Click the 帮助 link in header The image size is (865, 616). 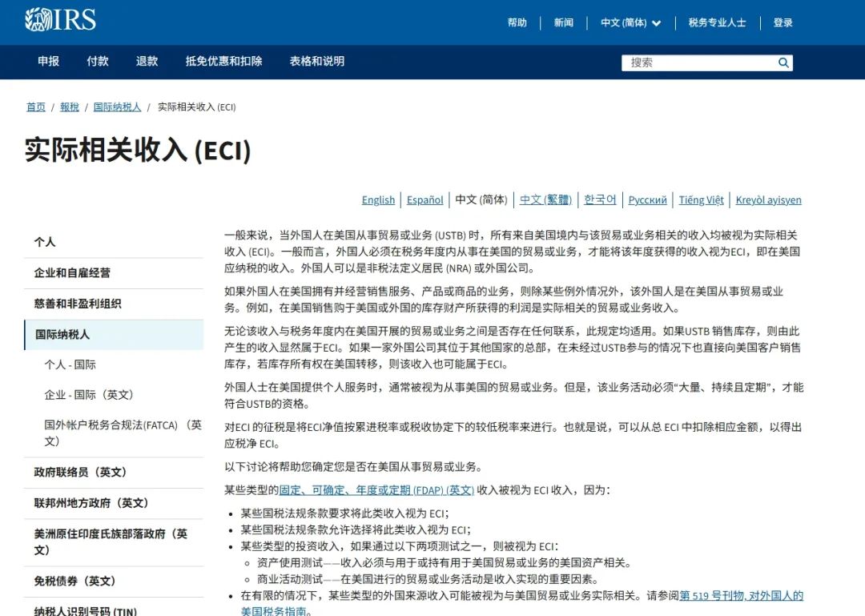coord(517,22)
